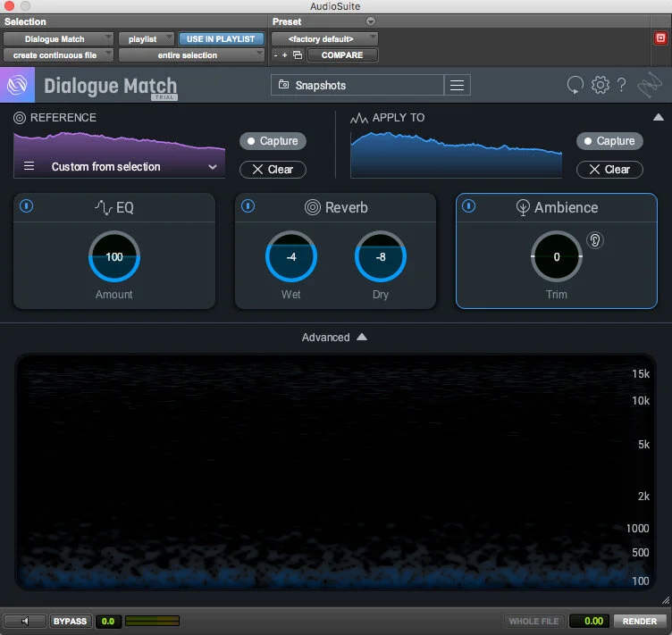The height and width of the screenshot is (635, 672).
Task: Expand the Custom from selection dropdown chevron
Action: (x=213, y=166)
